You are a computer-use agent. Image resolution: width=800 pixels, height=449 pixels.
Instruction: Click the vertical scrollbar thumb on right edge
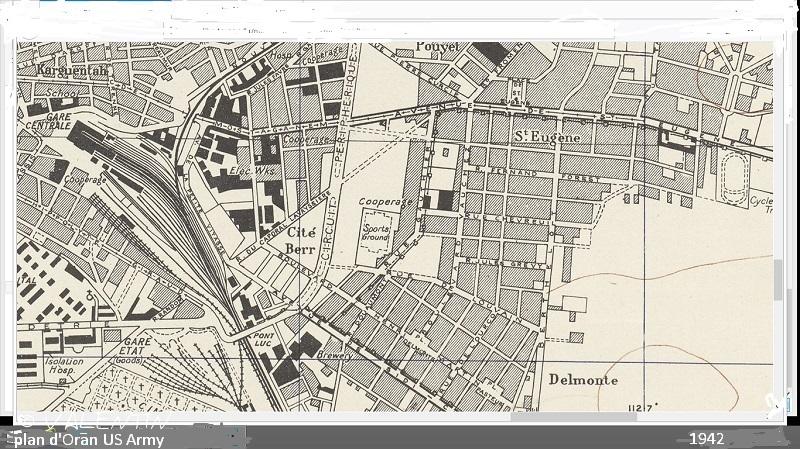779,279
